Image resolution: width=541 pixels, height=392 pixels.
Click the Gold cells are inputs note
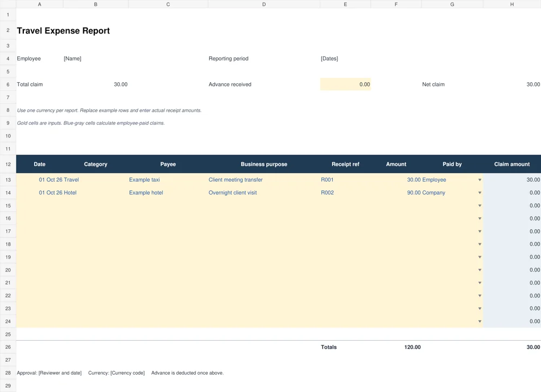click(91, 123)
